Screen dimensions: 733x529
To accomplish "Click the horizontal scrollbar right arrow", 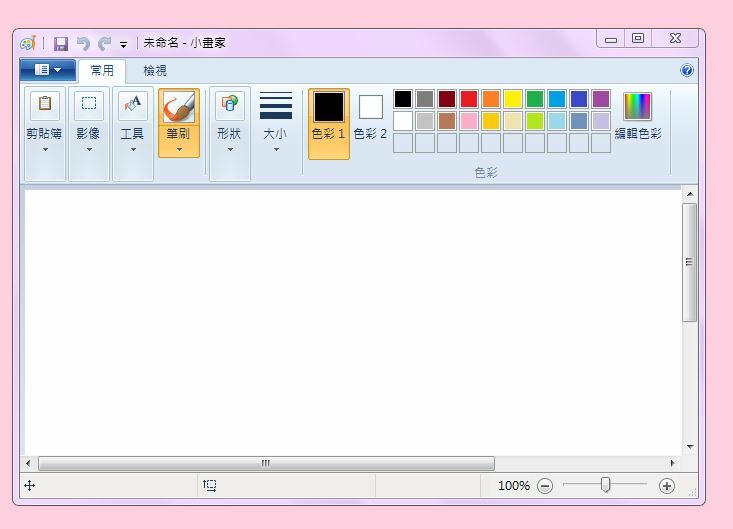I will (x=673, y=464).
